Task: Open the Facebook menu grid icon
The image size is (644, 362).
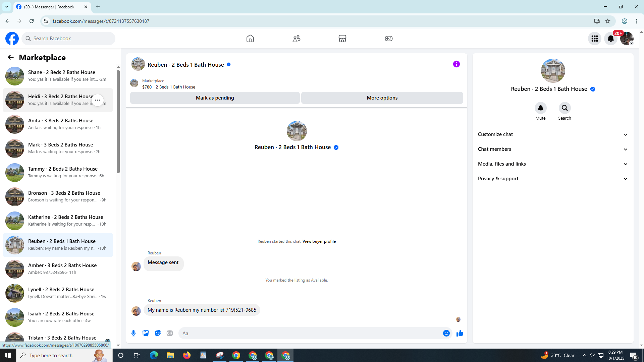Action: point(595,39)
